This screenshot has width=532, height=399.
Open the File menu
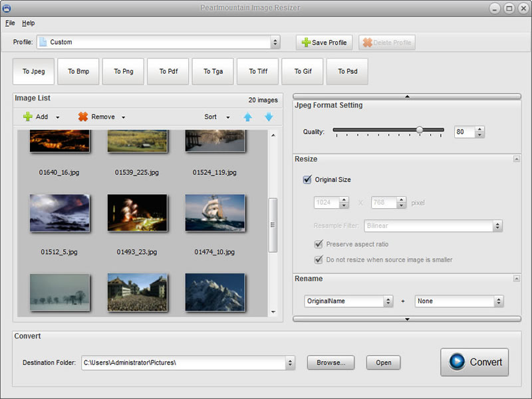pos(10,23)
